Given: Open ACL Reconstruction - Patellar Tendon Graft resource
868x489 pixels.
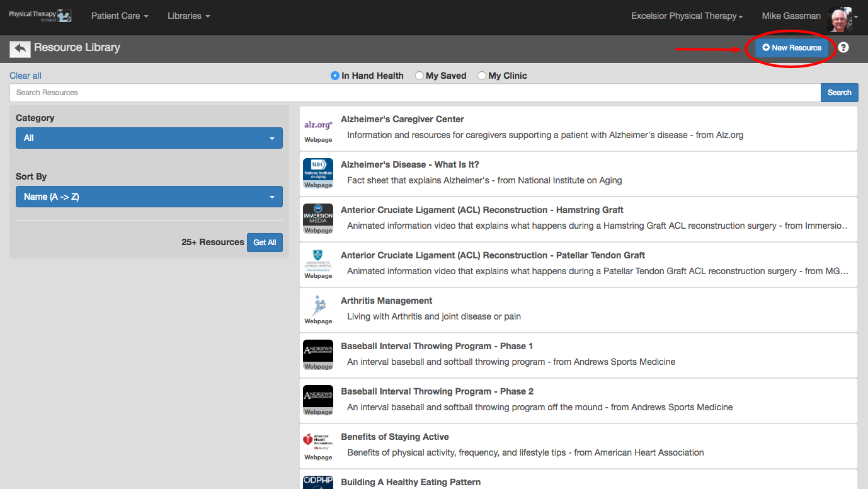Looking at the screenshot, I should (493, 255).
